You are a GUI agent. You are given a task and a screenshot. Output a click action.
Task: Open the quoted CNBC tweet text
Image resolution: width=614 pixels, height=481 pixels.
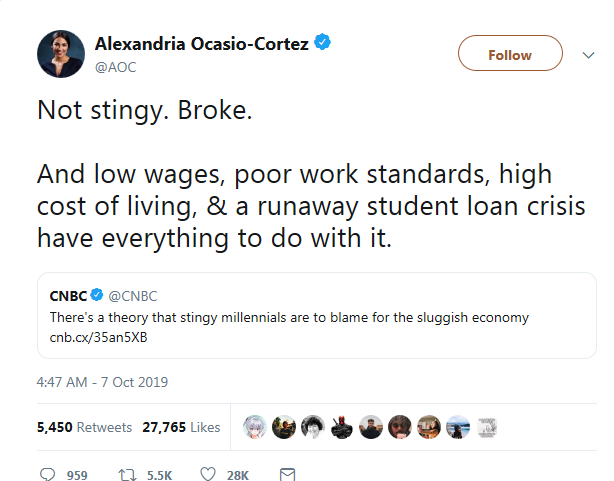click(289, 317)
